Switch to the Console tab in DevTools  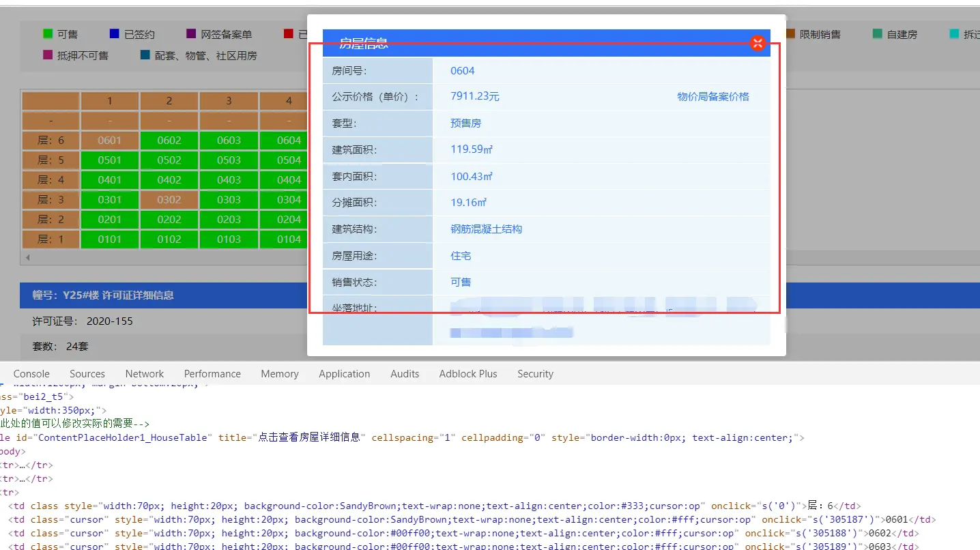pos(31,374)
